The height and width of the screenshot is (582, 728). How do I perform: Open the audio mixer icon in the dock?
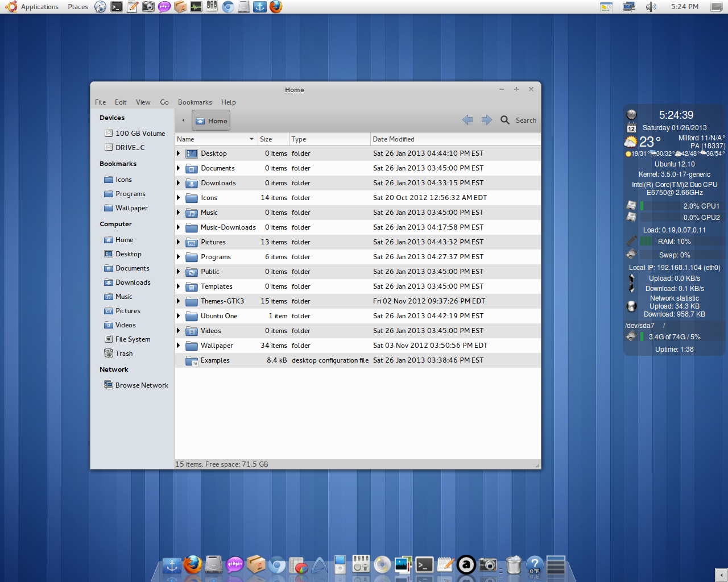pos(361,564)
